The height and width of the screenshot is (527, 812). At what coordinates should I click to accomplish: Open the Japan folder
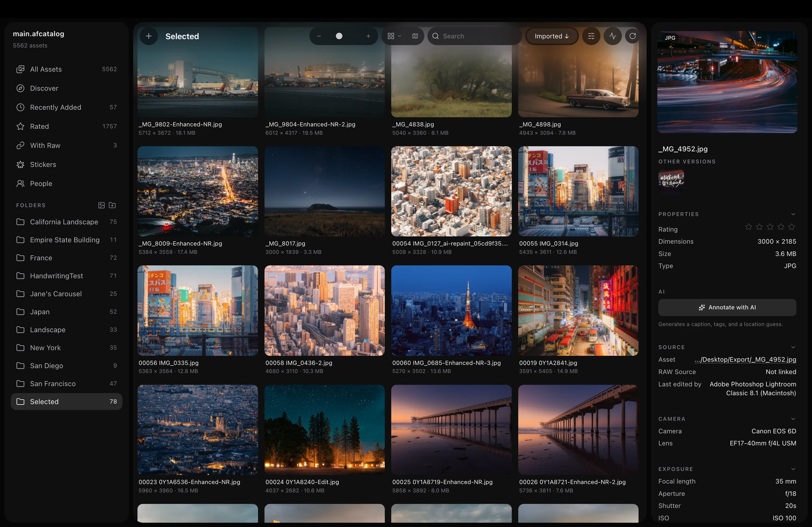[x=67, y=312]
